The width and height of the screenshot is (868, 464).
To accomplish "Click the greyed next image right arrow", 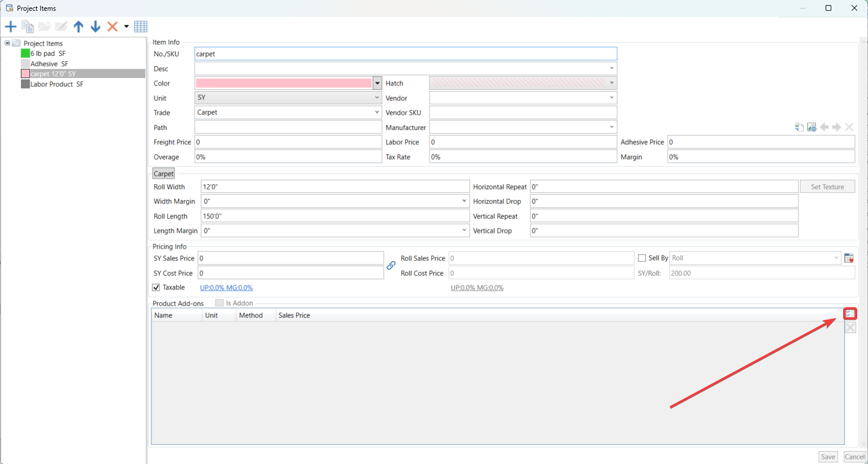I will (x=836, y=127).
